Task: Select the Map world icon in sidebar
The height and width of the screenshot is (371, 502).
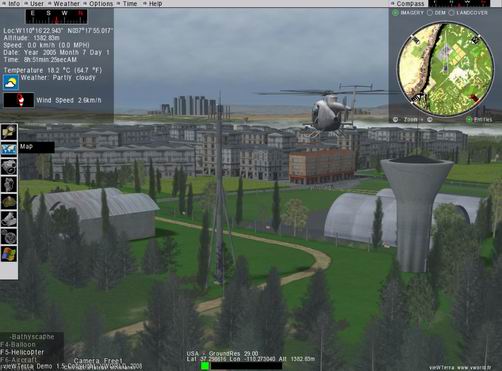Action: pos(9,149)
